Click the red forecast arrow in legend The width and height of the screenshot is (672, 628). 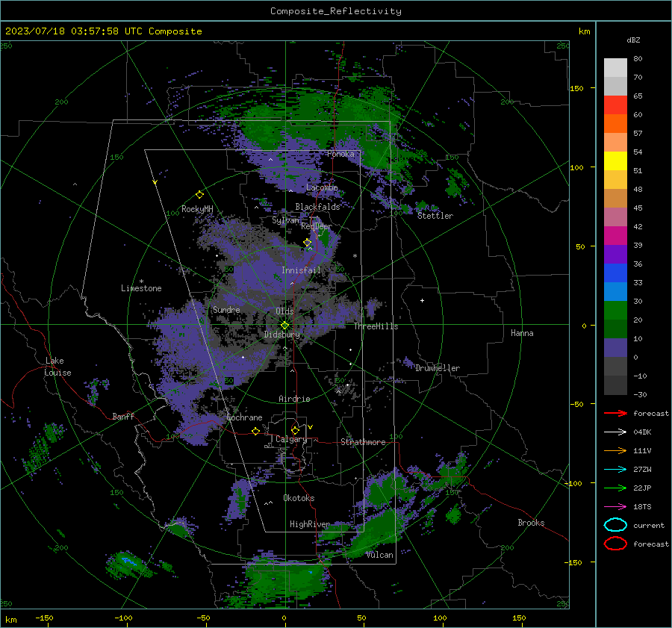click(x=615, y=413)
